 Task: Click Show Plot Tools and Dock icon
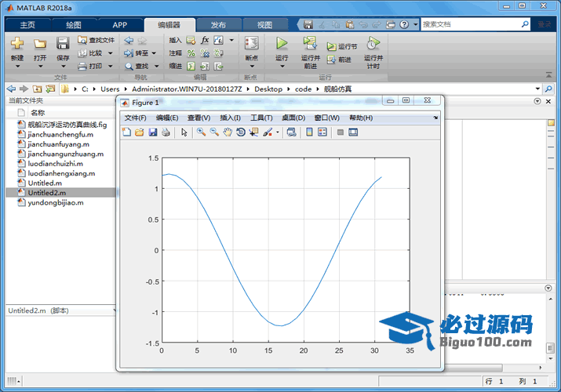(x=353, y=132)
